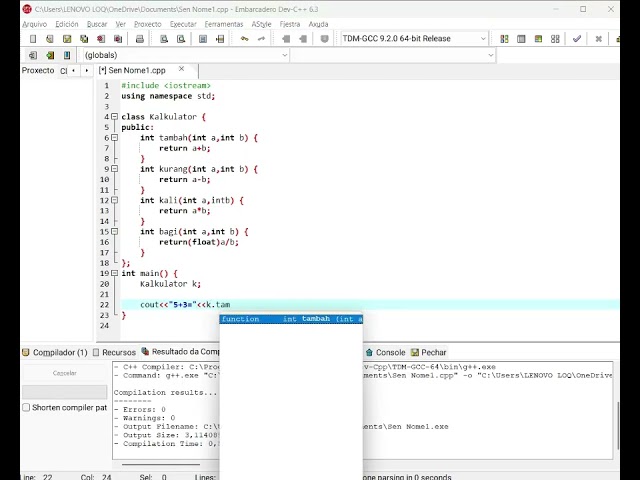
Task: Enable the Shorten compiler paths checkbox
Action: (x=26, y=407)
